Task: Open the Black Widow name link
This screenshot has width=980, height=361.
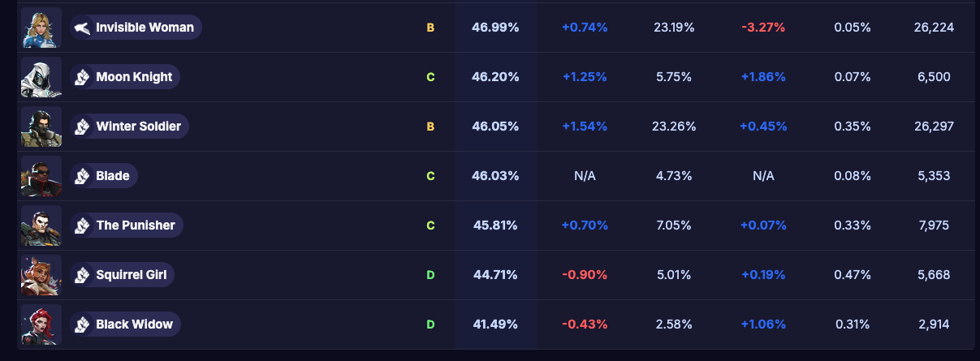Action: point(134,324)
